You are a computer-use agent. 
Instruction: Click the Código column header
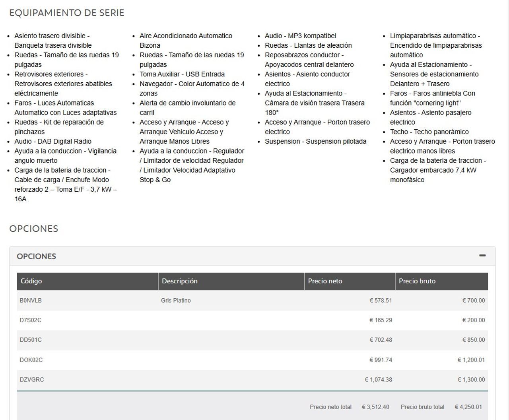(x=87, y=281)
